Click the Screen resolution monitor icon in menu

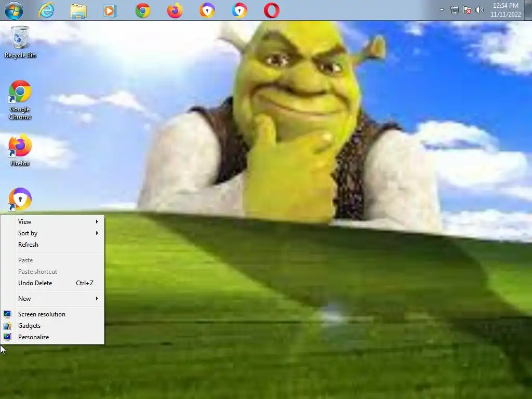point(7,314)
